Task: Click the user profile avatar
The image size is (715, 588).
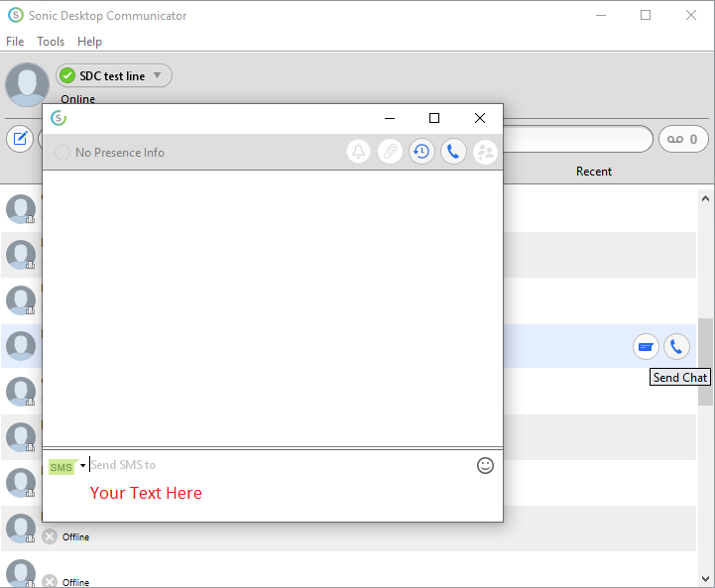Action: coord(27,85)
